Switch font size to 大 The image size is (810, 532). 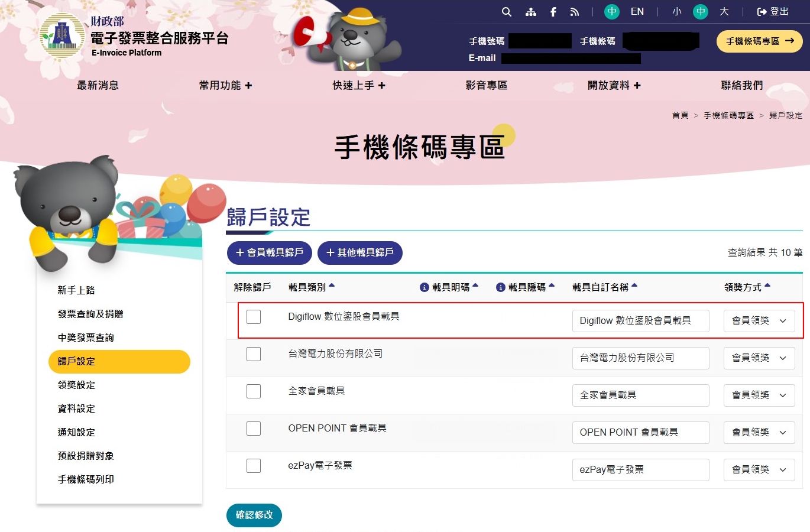(724, 12)
